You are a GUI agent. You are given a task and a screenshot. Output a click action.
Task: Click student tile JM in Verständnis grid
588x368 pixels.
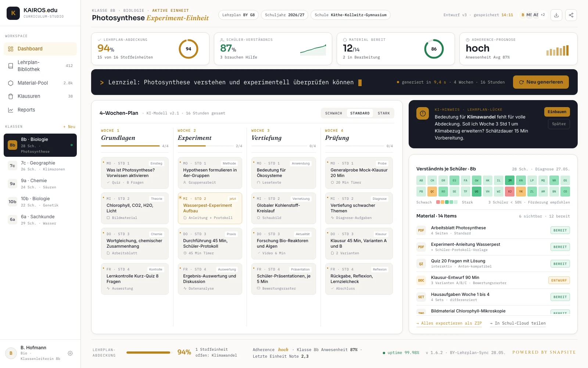[510, 180]
